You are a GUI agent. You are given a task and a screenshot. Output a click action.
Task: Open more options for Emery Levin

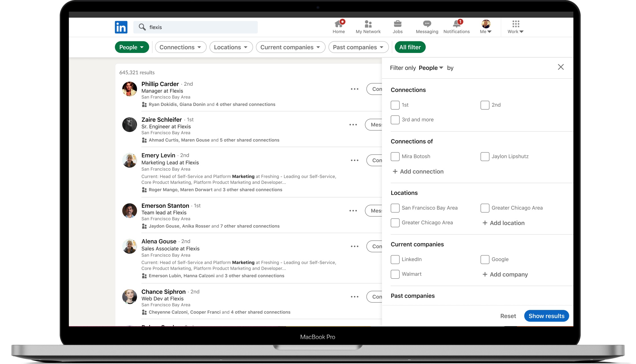point(354,161)
